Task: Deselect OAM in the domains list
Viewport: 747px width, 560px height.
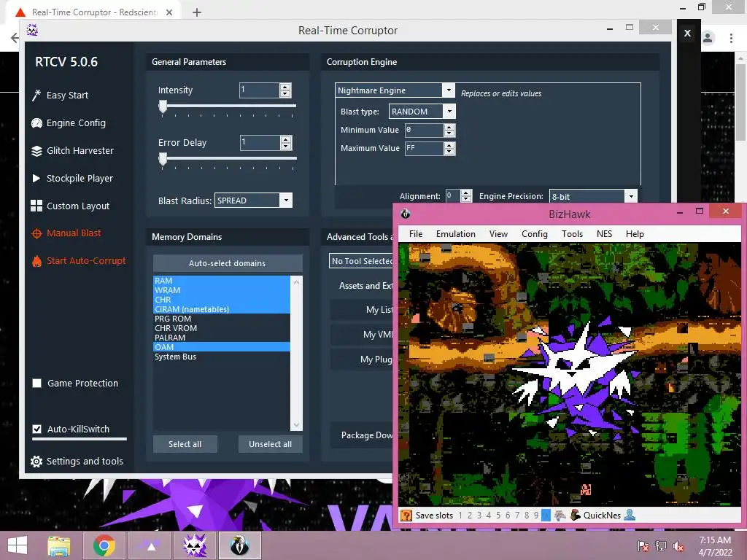Action: [222, 347]
